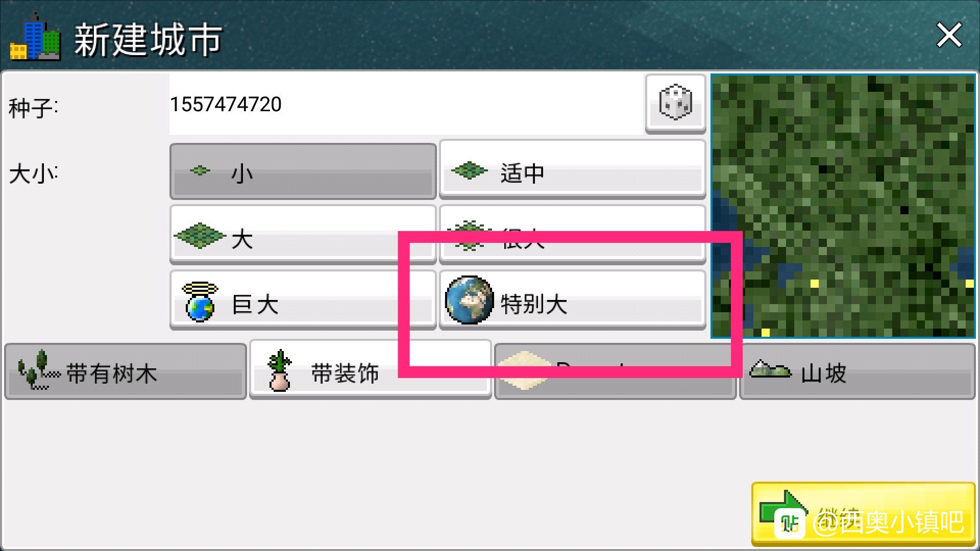This screenshot has width=980, height=551.
Task: Click the seed number input field
Action: [406, 104]
